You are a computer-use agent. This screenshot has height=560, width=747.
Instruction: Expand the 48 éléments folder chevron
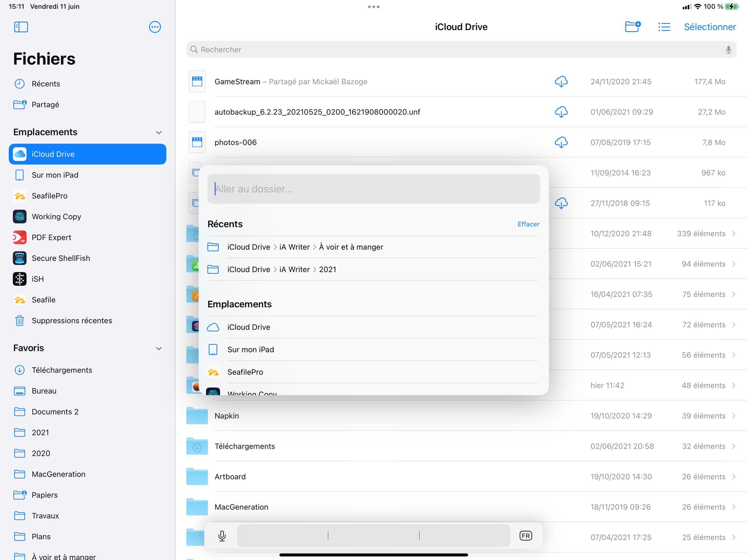[734, 385]
